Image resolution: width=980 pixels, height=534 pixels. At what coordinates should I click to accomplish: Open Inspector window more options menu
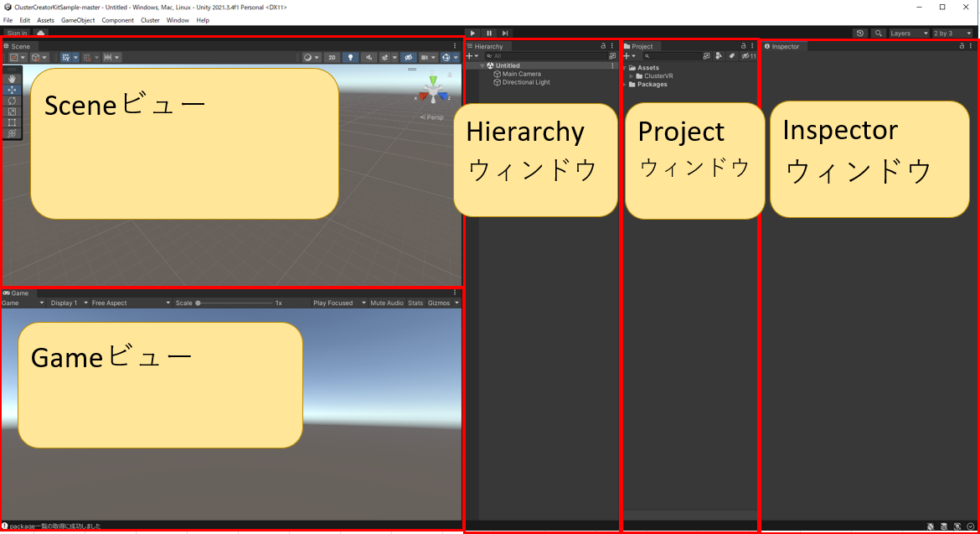(x=971, y=46)
